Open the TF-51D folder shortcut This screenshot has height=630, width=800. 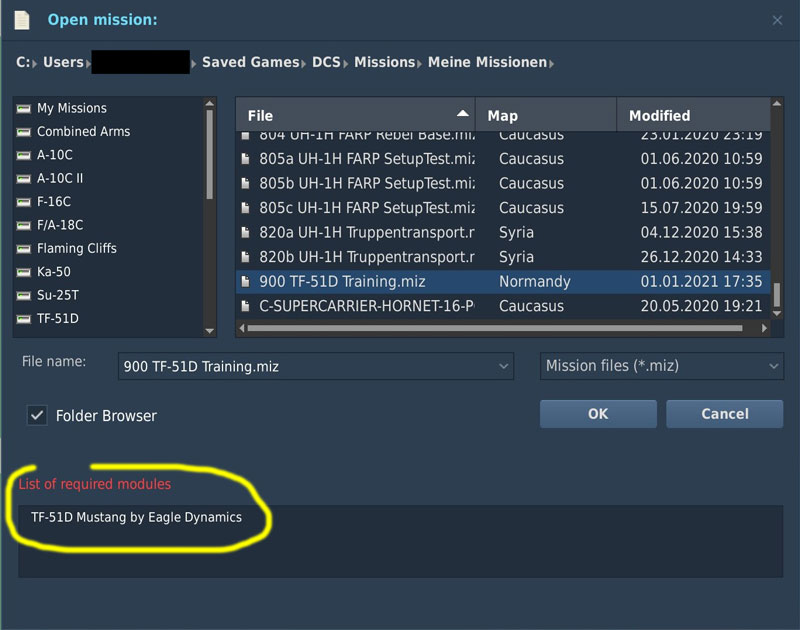coord(58,319)
